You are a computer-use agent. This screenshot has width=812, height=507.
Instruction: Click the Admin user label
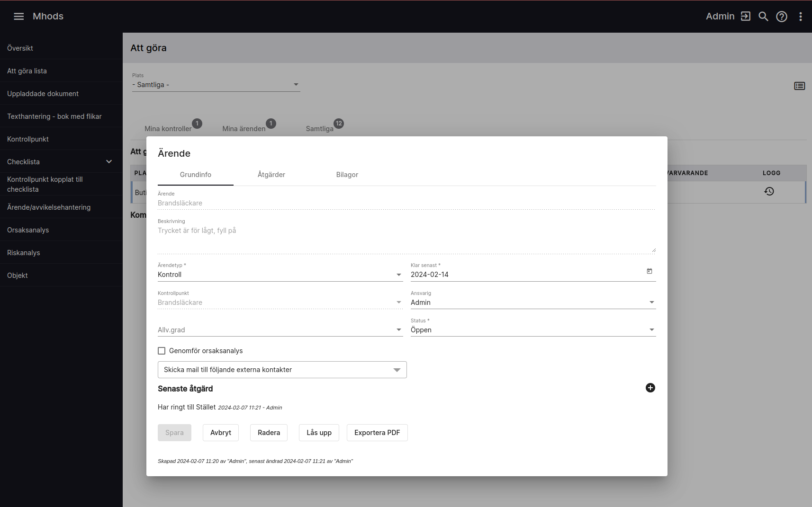pyautogui.click(x=720, y=16)
